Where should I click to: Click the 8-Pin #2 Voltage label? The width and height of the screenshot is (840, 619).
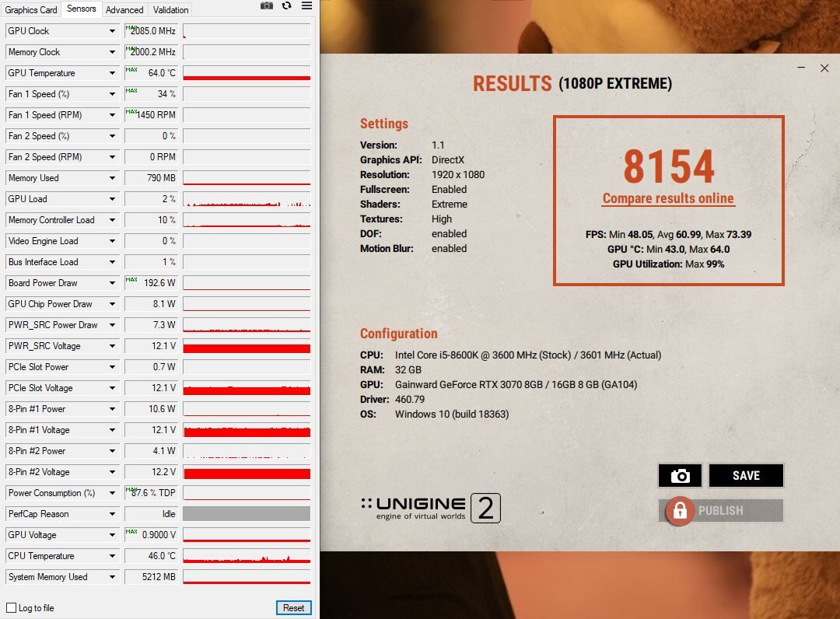pos(39,472)
